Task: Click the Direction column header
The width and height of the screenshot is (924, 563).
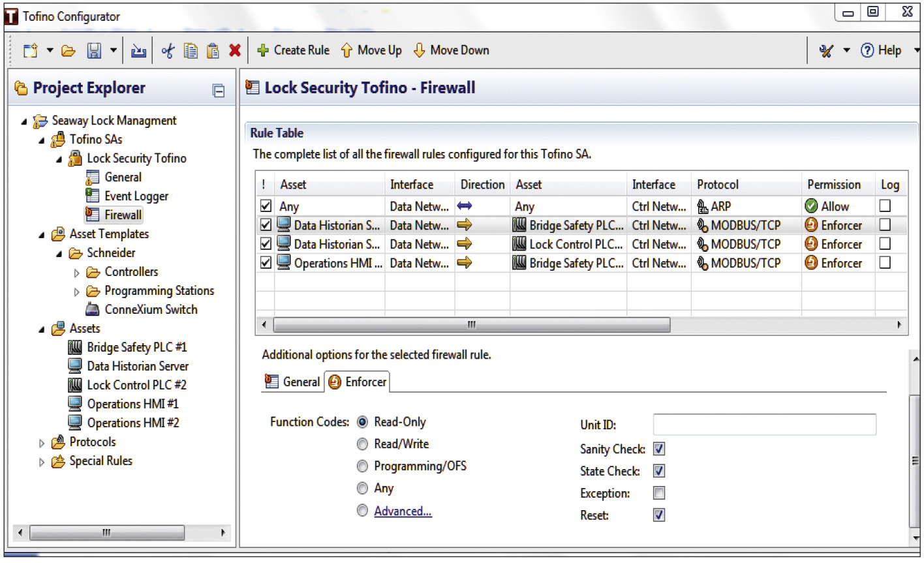Action: coord(482,185)
